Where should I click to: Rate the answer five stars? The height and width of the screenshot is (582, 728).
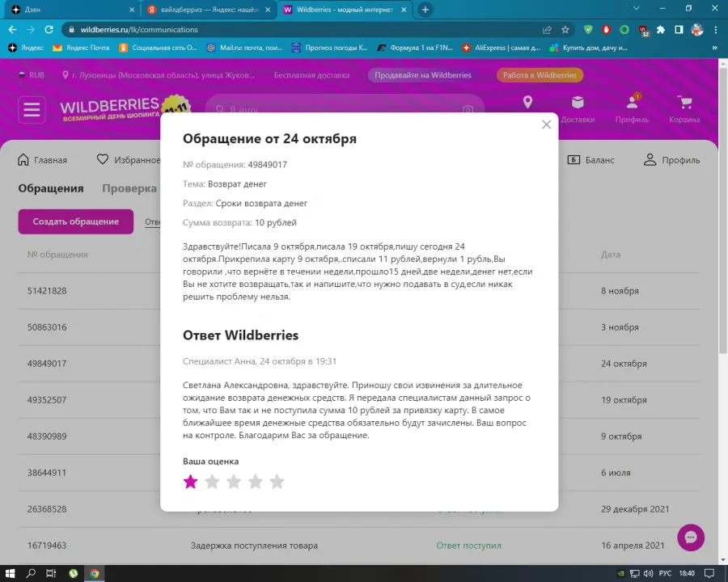coord(277,482)
